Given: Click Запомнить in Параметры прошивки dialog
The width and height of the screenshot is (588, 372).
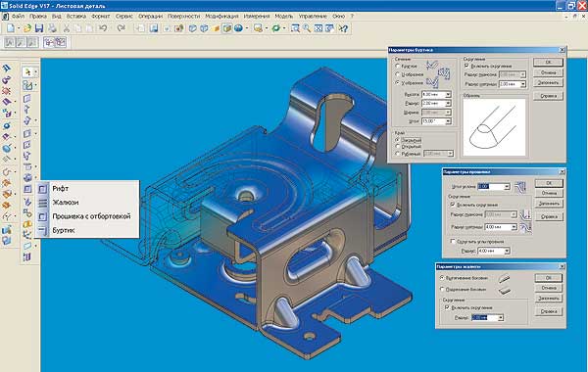Looking at the screenshot, I should (549, 204).
